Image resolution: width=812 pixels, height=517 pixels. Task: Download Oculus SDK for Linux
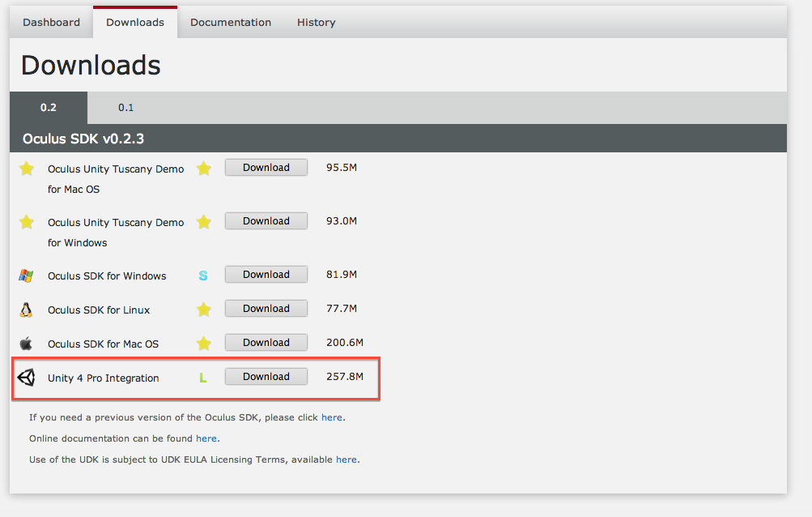coord(266,309)
